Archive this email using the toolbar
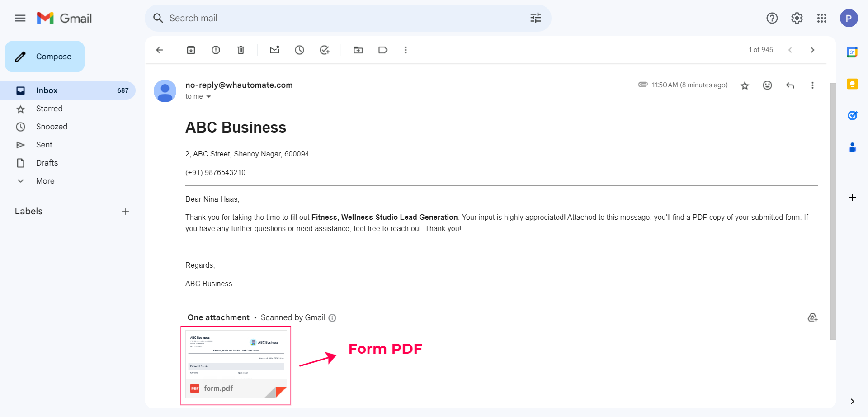868x417 pixels. pos(191,50)
